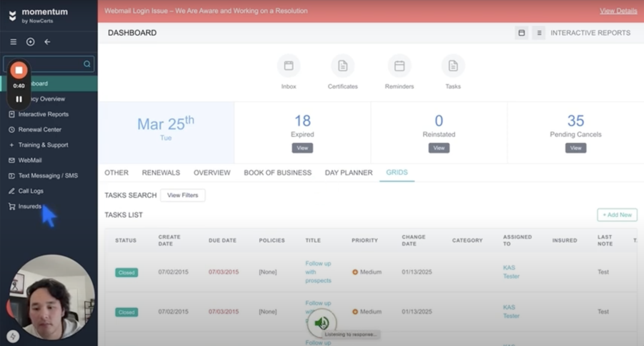
Task: Click the + Add New task button
Action: [x=617, y=215]
